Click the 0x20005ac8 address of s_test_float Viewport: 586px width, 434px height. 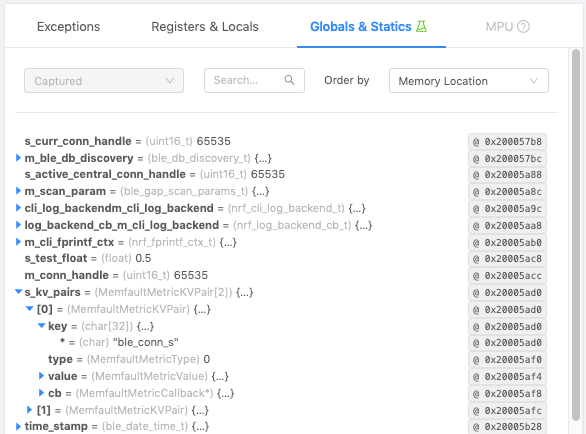(x=507, y=259)
